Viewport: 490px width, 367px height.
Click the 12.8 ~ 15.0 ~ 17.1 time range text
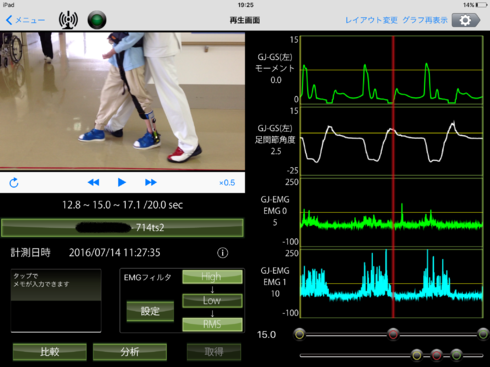coord(122,205)
